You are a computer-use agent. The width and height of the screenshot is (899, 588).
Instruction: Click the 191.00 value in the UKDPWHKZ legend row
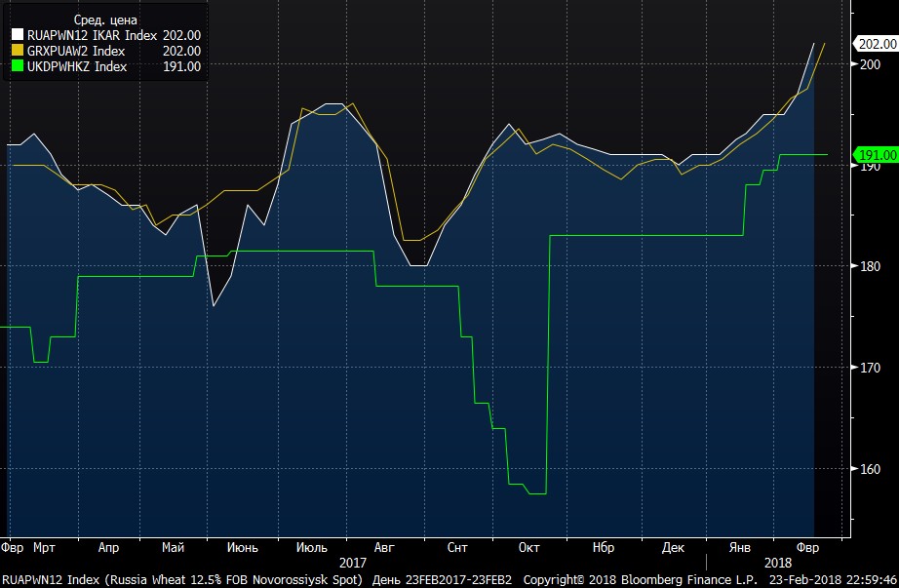point(181,66)
